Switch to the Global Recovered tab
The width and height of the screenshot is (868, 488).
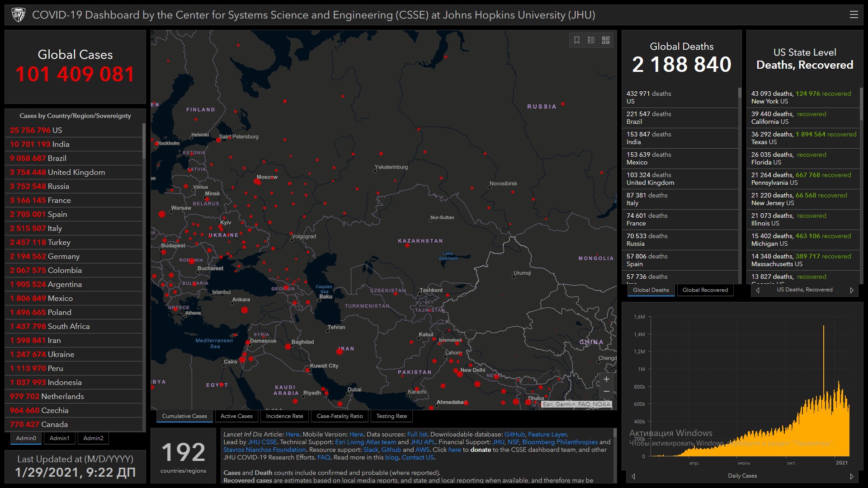coord(705,290)
